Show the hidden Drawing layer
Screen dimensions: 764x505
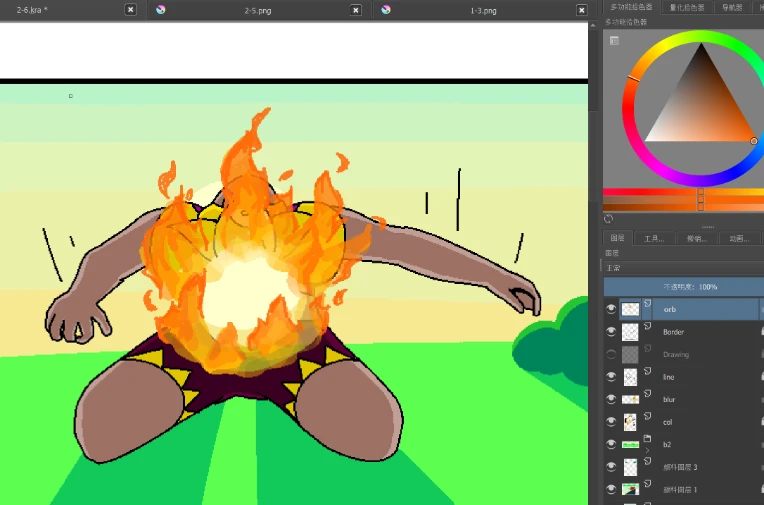click(x=611, y=354)
